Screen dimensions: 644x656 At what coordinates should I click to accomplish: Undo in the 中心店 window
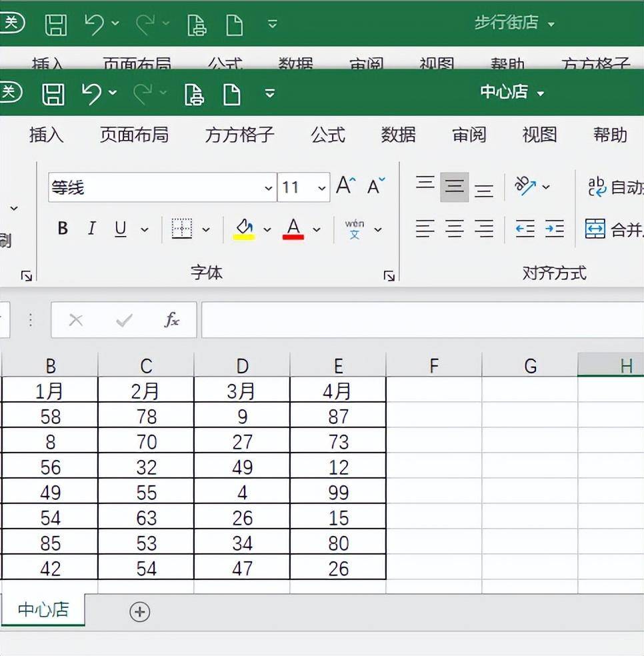coord(91,93)
